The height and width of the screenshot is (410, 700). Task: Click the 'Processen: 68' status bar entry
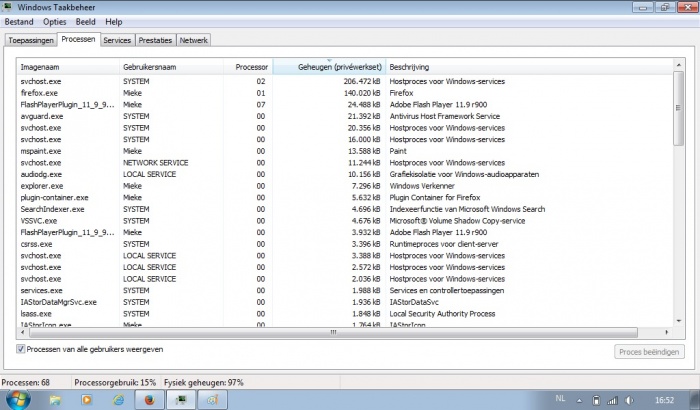pyautogui.click(x=25, y=383)
